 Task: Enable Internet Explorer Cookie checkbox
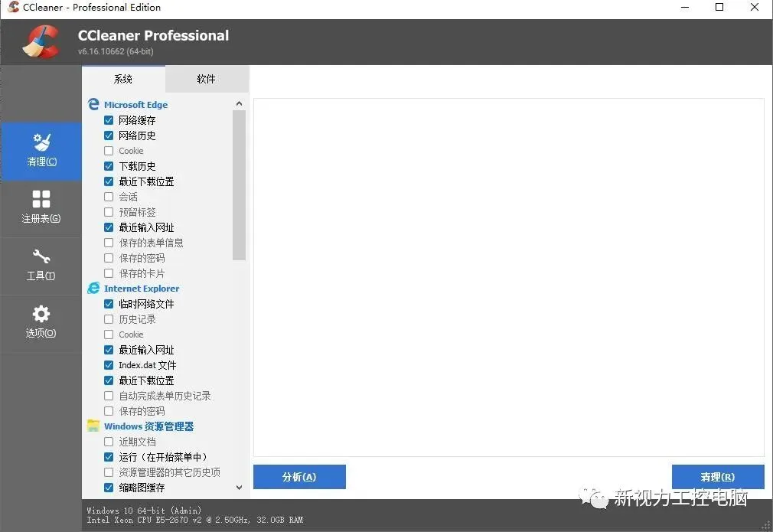click(109, 335)
